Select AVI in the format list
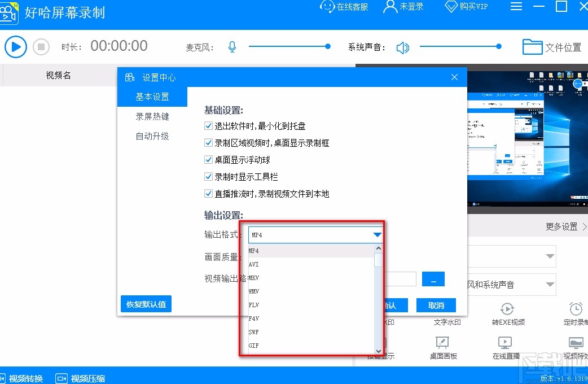This screenshot has height=384, width=588. (x=311, y=264)
